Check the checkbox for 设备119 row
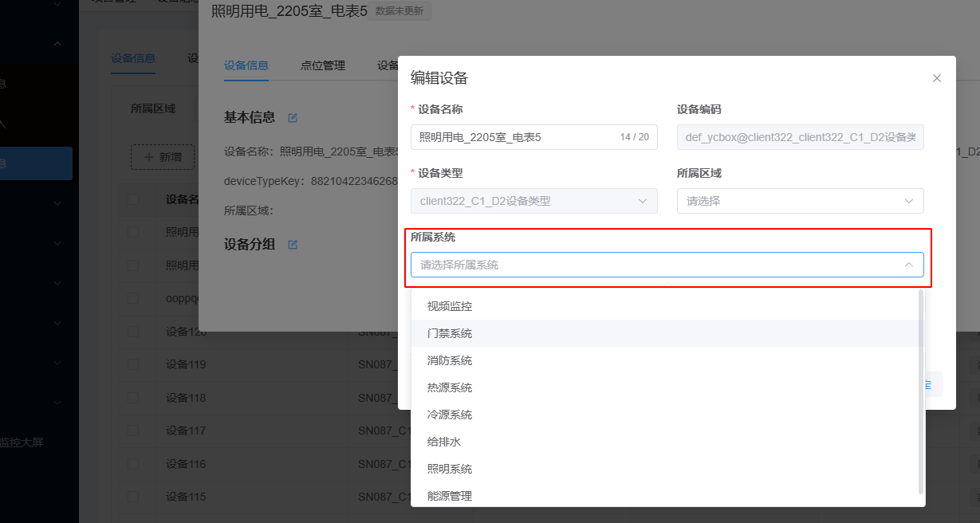Screen dimensions: 980x523 133,364
